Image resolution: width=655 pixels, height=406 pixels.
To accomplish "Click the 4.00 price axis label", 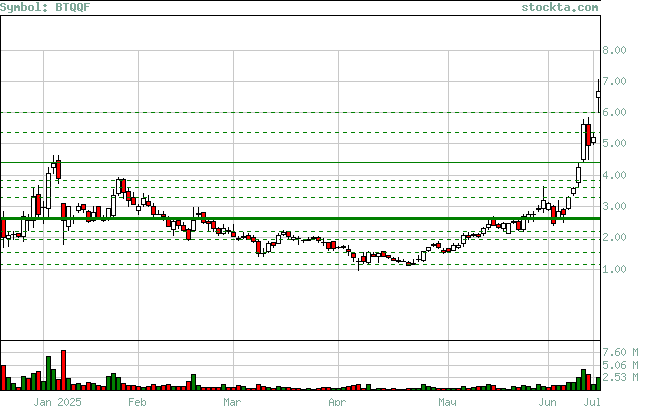I will click(x=614, y=175).
